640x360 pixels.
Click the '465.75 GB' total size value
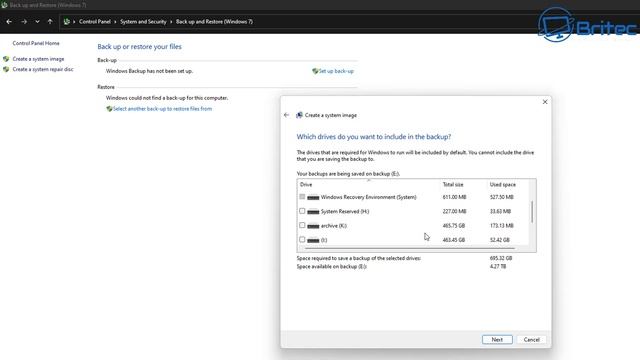pos(454,226)
